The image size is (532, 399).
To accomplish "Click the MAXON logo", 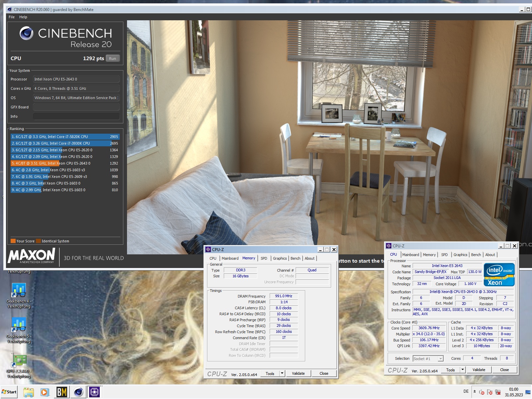I will pos(32,256).
